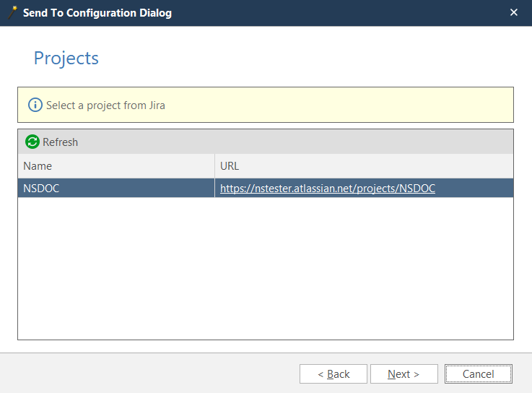
Task: Click empty footer space left of Back button
Action: [144, 374]
